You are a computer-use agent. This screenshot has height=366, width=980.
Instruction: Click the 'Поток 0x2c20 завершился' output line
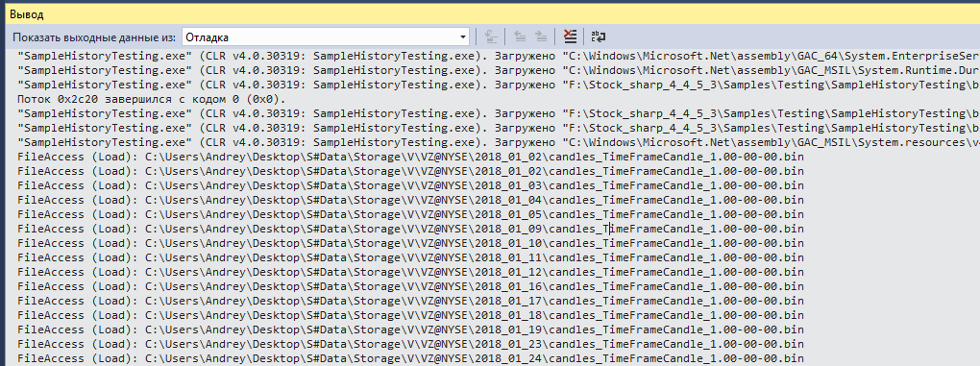click(152, 99)
